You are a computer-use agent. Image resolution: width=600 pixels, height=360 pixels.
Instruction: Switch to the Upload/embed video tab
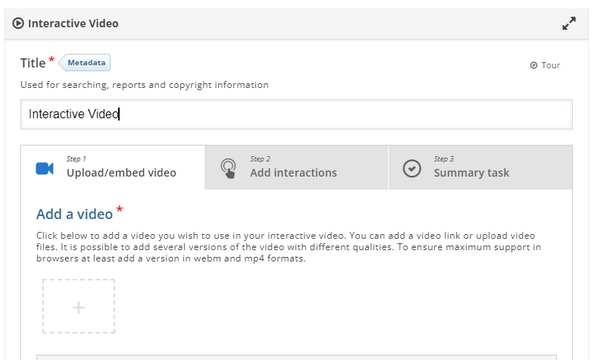[113, 168]
